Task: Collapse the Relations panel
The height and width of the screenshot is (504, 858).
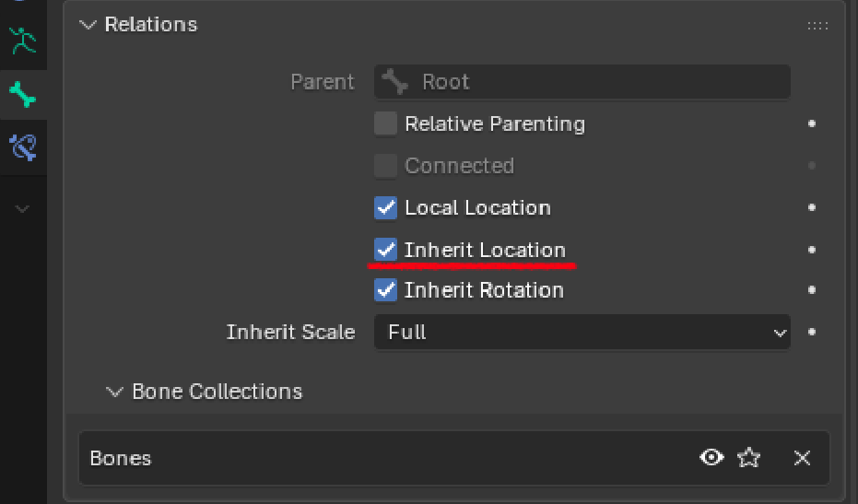Action: click(88, 25)
